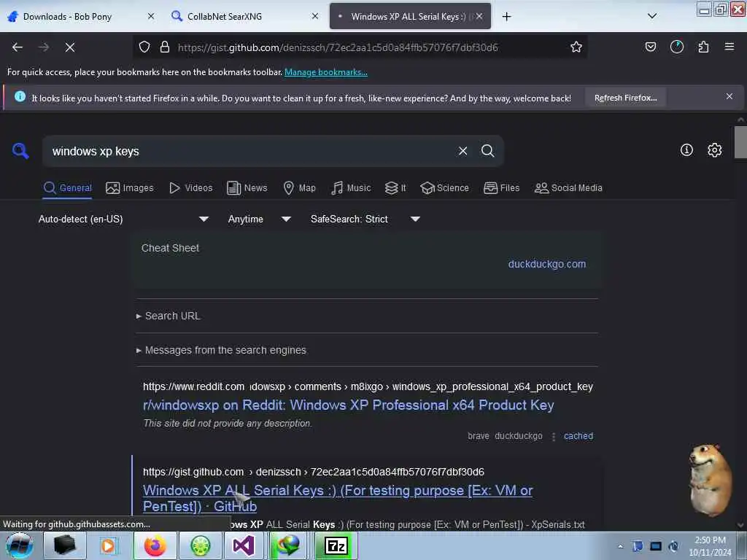Open Firefox account profile icon
Screen dimensions: 747x560
[x=676, y=47]
